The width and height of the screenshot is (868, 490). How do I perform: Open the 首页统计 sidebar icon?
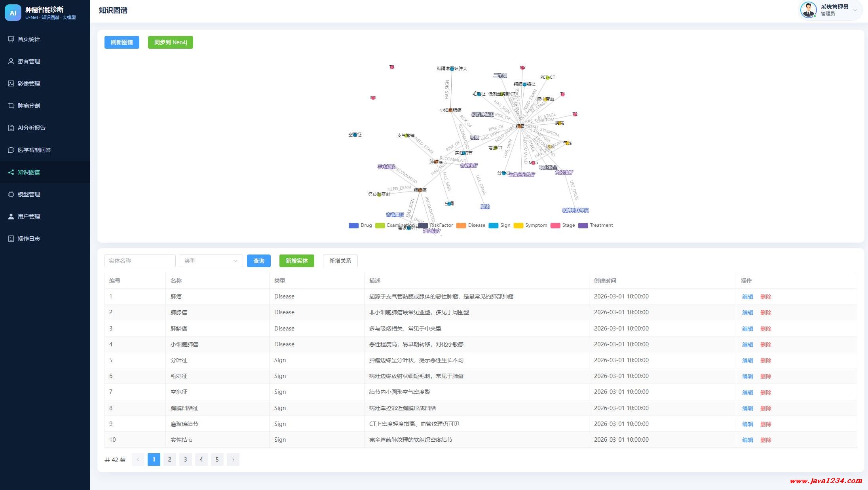pyautogui.click(x=11, y=39)
